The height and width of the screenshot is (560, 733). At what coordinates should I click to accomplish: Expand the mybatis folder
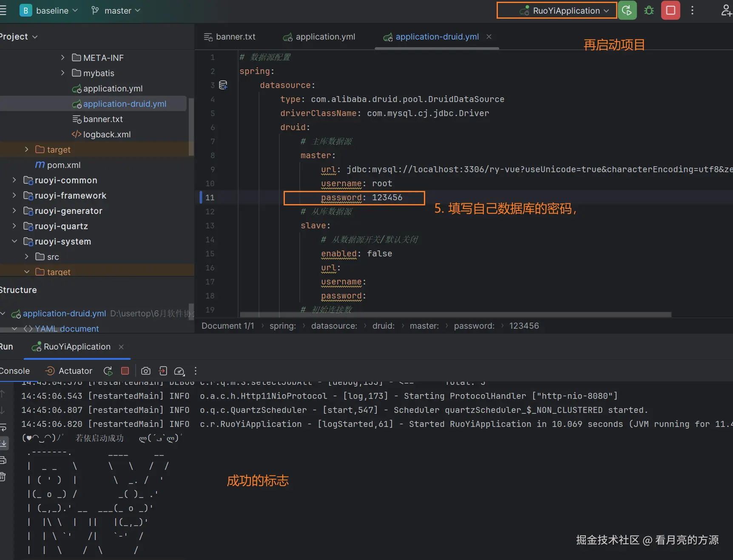point(63,73)
